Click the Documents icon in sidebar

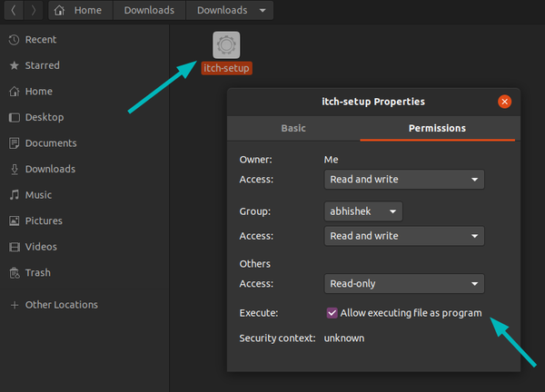pos(15,143)
